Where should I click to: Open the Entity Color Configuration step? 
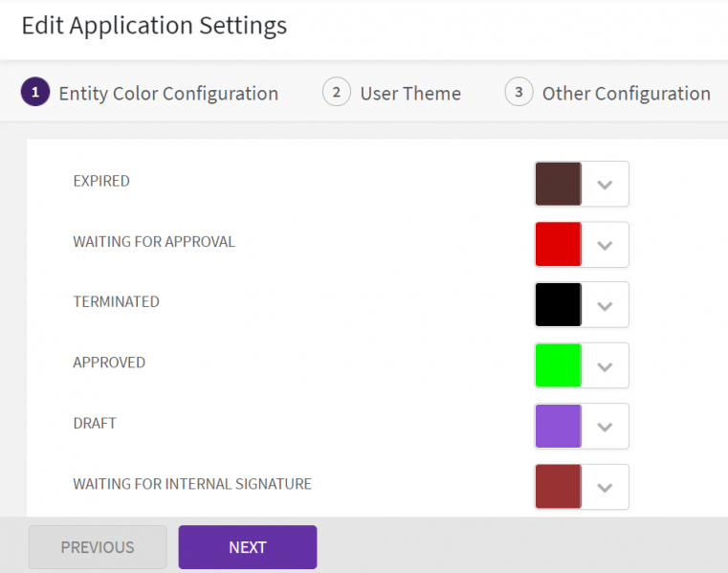click(168, 94)
